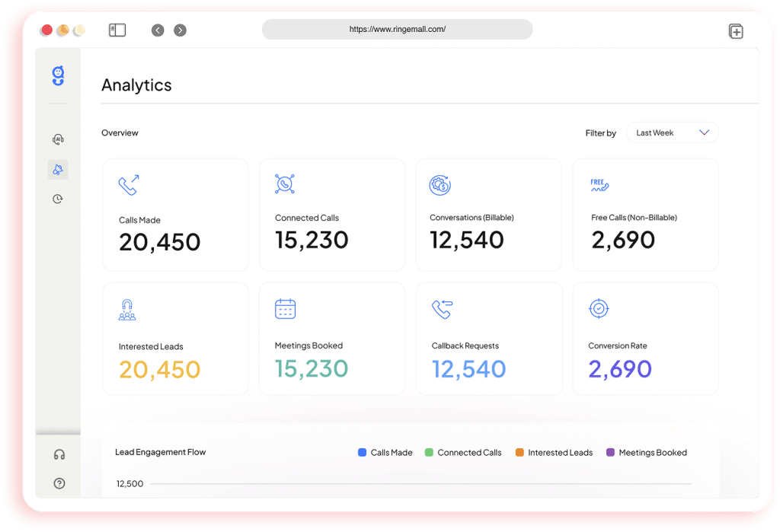Screen dimensions: 780x532
Task: Open the AI agent section in the sidebar
Action: click(59, 139)
